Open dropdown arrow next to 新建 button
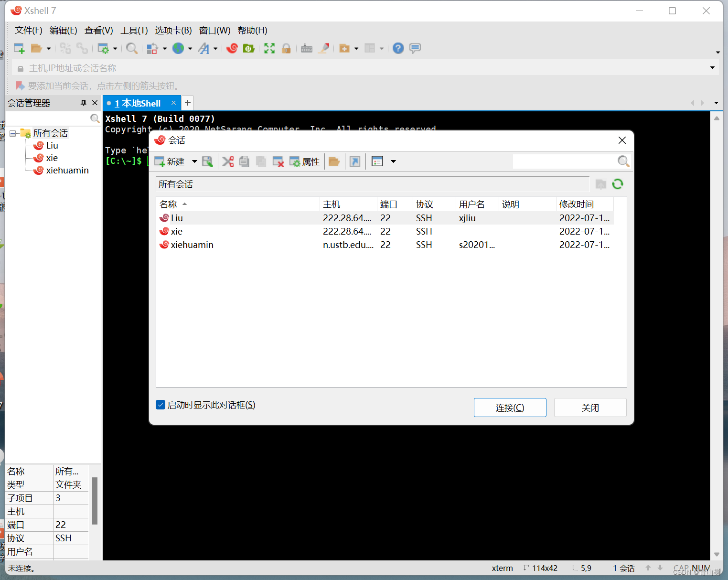728x580 pixels. pos(194,161)
